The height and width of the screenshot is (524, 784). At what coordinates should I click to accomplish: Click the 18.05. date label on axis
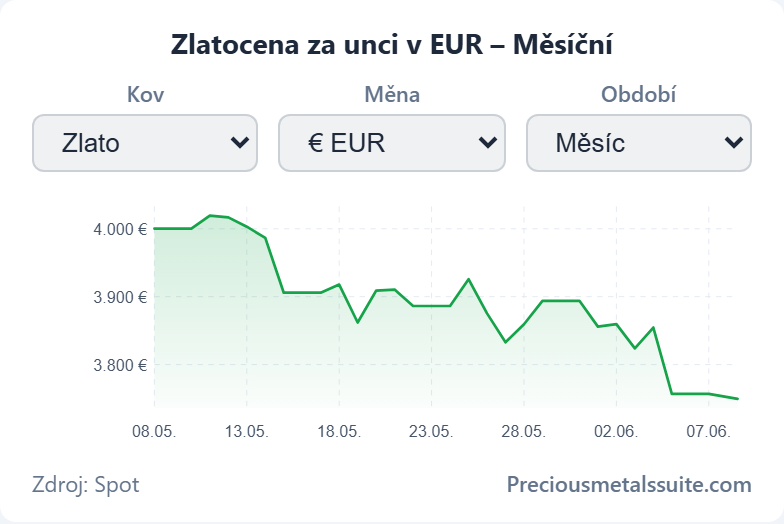coord(339,431)
